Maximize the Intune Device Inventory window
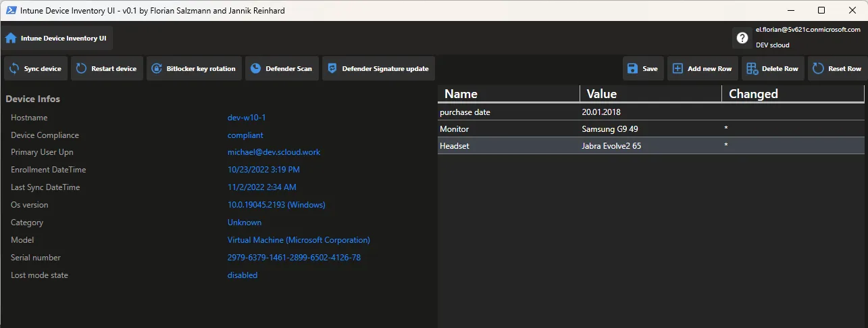 click(821, 10)
